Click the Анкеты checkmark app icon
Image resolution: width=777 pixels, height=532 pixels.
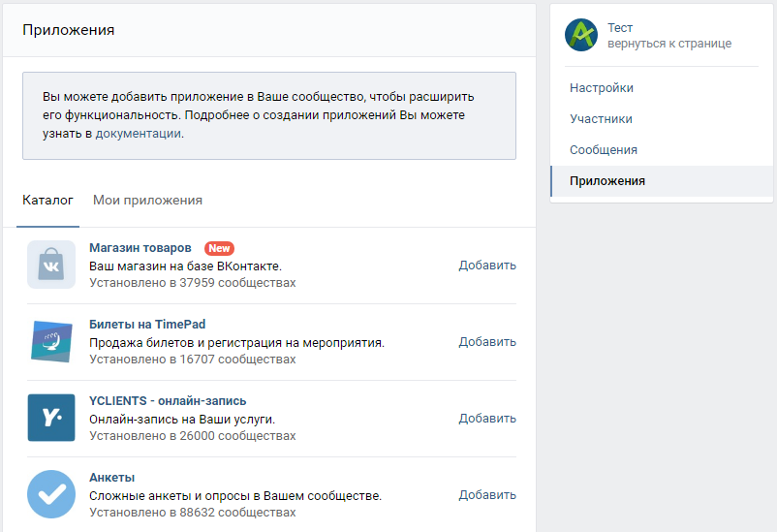click(x=51, y=494)
